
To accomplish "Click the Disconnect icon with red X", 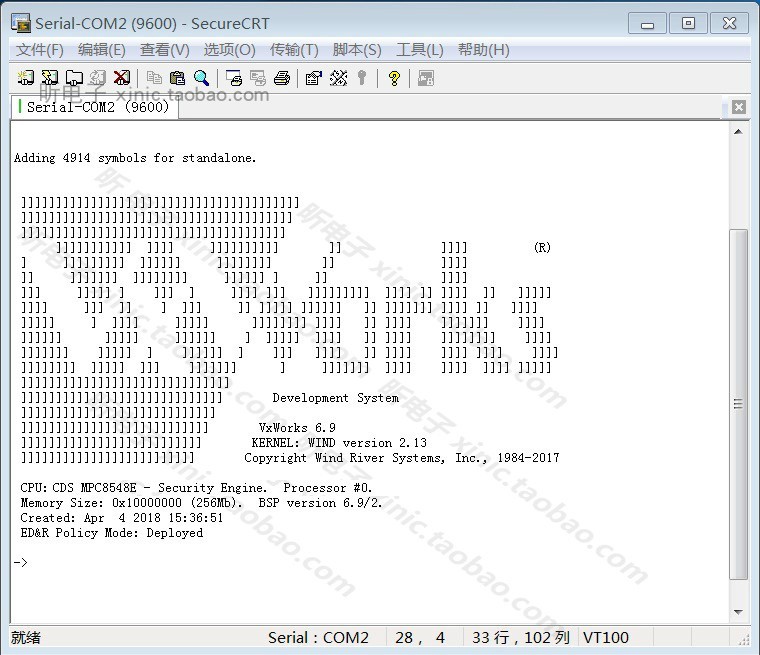I will coord(122,78).
